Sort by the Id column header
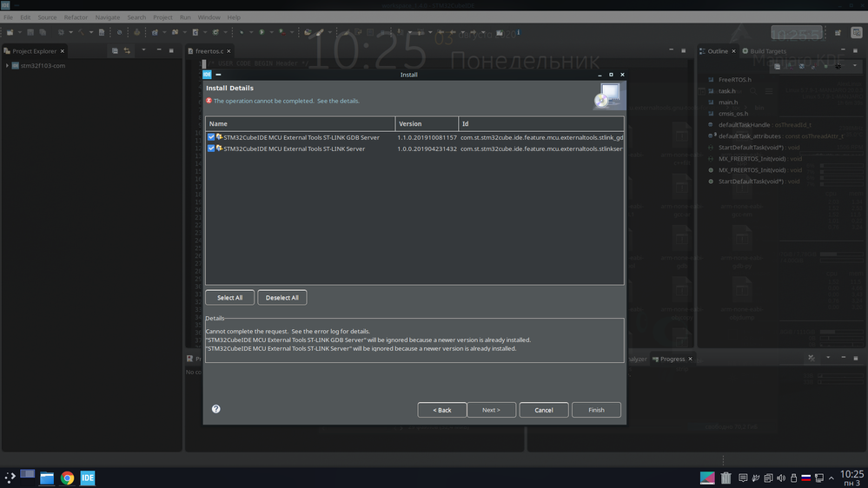This screenshot has height=488, width=868. tap(540, 123)
